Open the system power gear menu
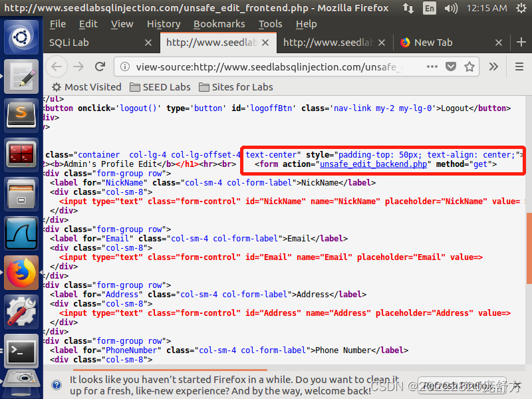Screen dimensions: 532x399 pos(521,8)
